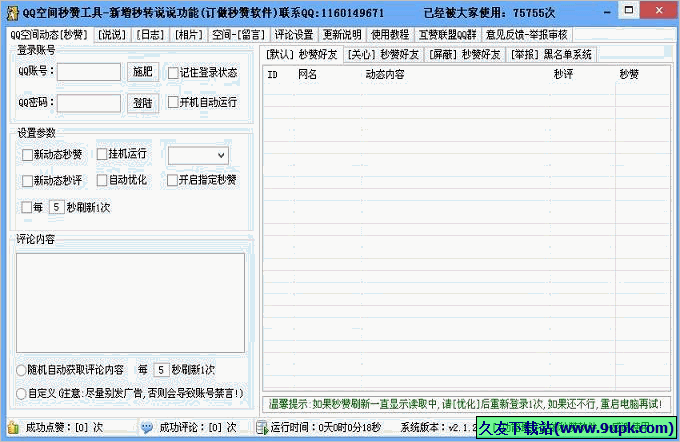The image size is (680, 442).
Task: Click the app icon in the title bar
Action: (x=13, y=12)
